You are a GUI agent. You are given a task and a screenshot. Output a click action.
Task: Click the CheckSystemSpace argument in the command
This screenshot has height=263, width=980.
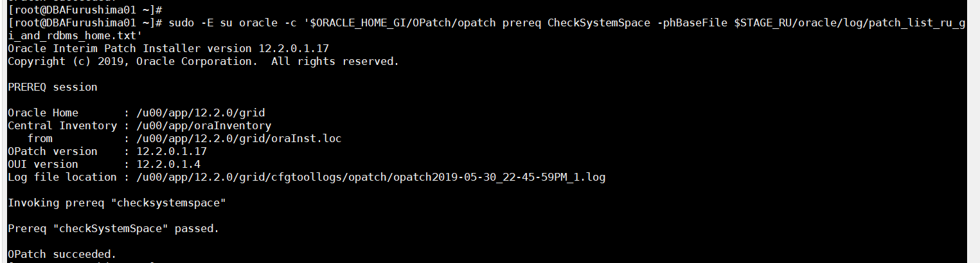coord(599,23)
